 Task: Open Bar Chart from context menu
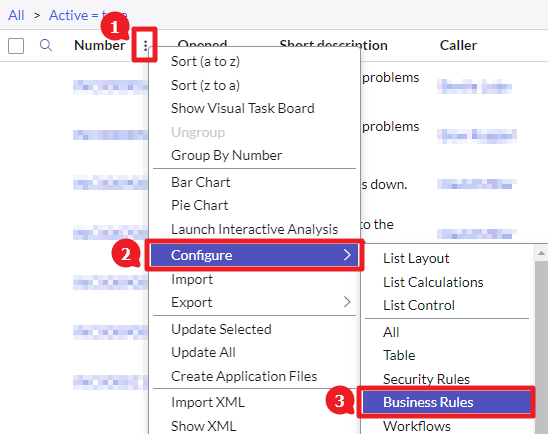[x=201, y=182]
